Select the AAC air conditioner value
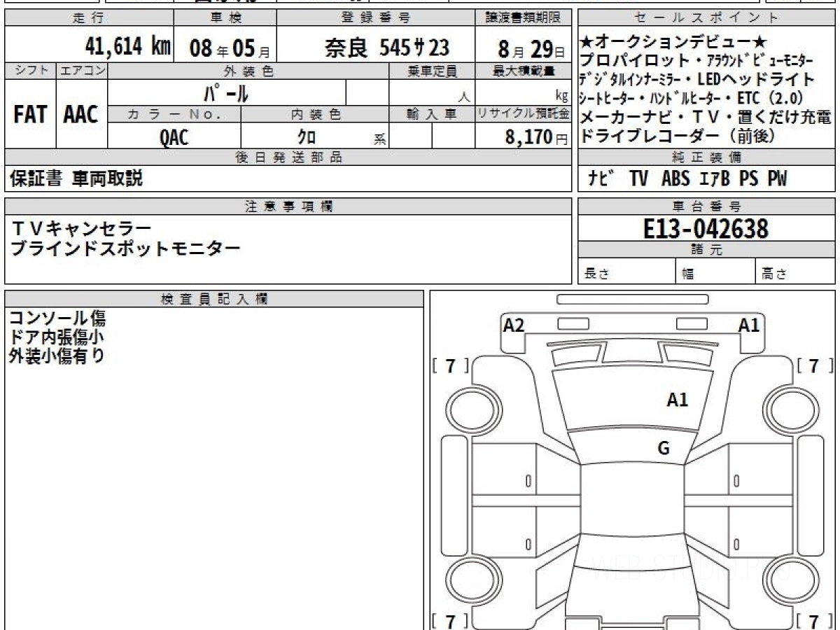 (x=81, y=115)
